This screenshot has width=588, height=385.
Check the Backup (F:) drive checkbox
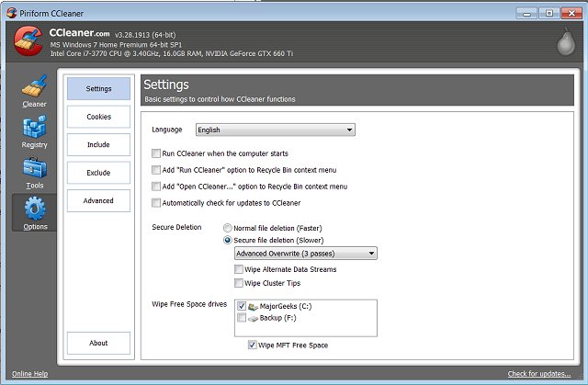click(x=242, y=318)
